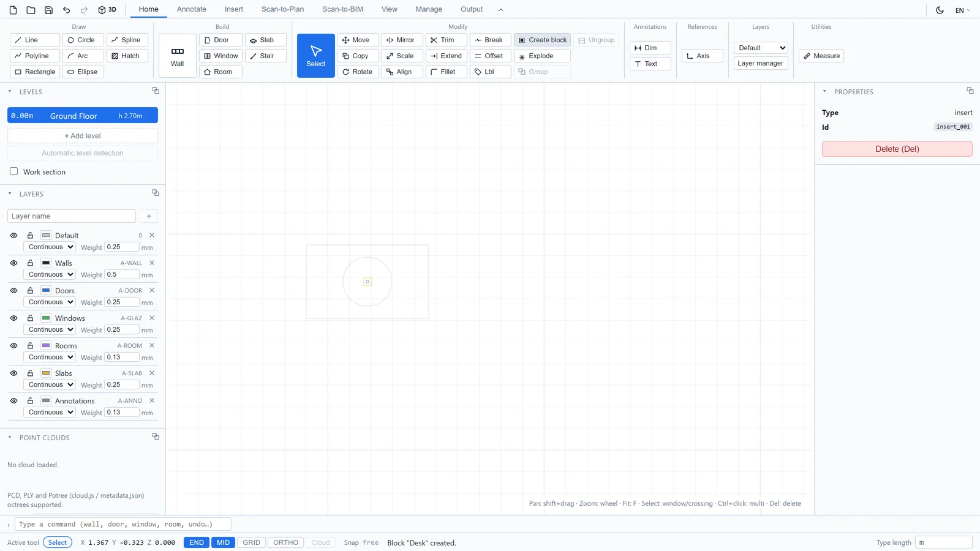Collapse the Levels section
Image resolution: width=980 pixels, height=551 pixels.
click(x=10, y=91)
